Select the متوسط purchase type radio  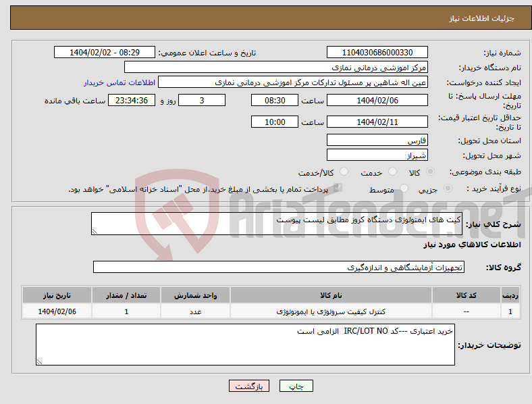click(404, 188)
